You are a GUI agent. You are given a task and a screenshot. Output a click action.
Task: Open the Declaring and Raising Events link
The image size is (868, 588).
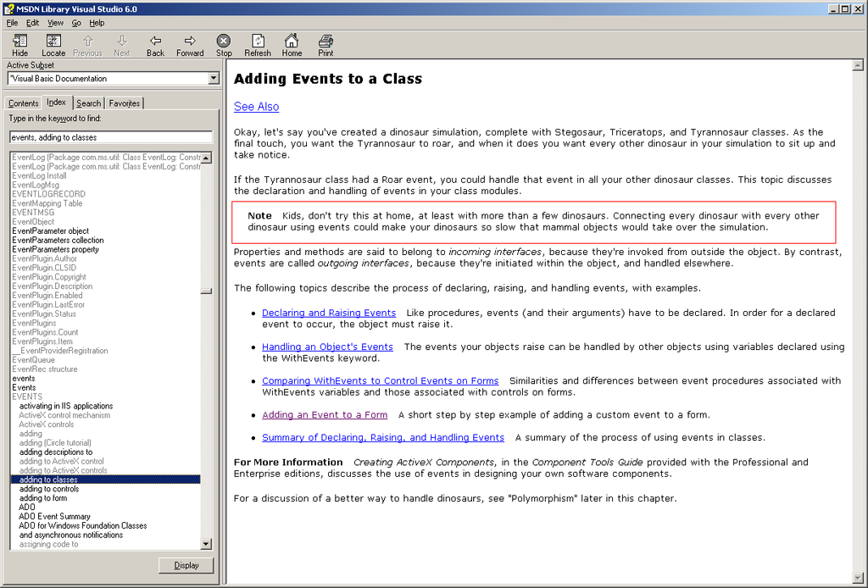[x=329, y=313]
